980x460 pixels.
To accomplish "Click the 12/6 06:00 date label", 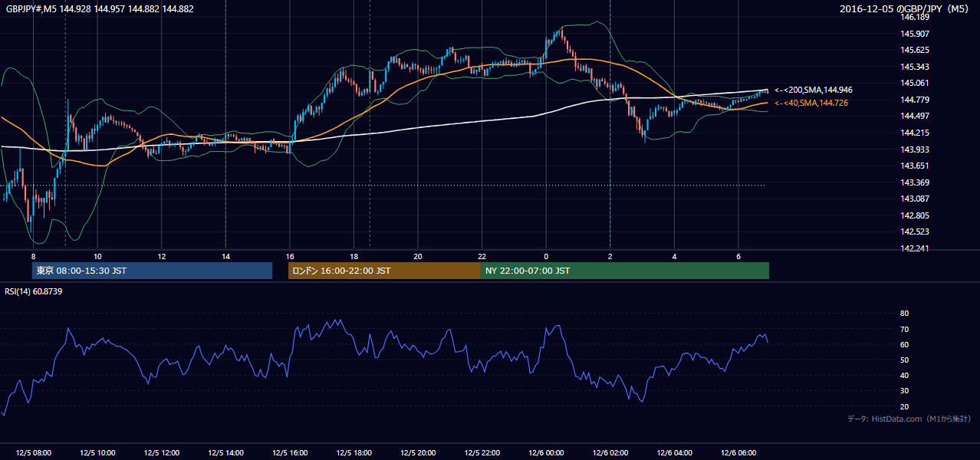I will point(738,453).
